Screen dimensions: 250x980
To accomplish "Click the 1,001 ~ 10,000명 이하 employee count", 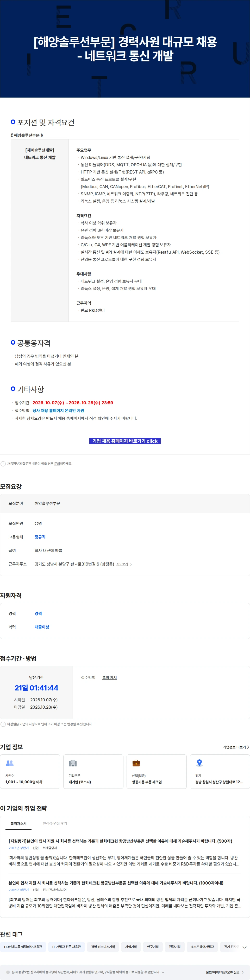I will 24,782.
